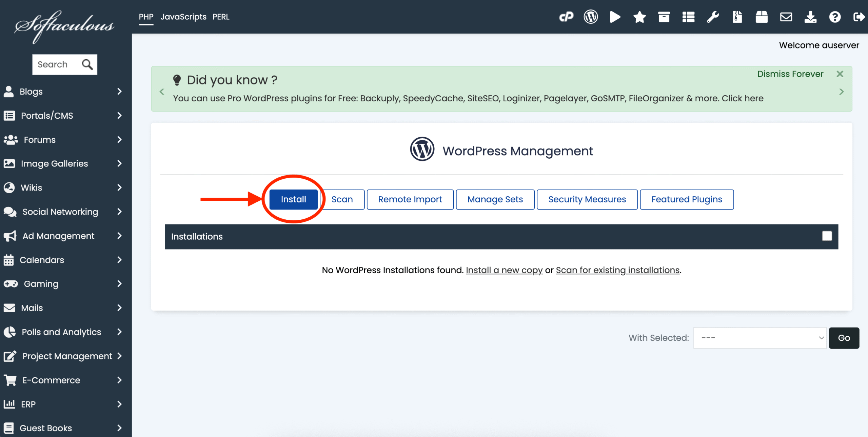Switch to the PHP tab
The height and width of the screenshot is (437, 868).
pos(146,17)
